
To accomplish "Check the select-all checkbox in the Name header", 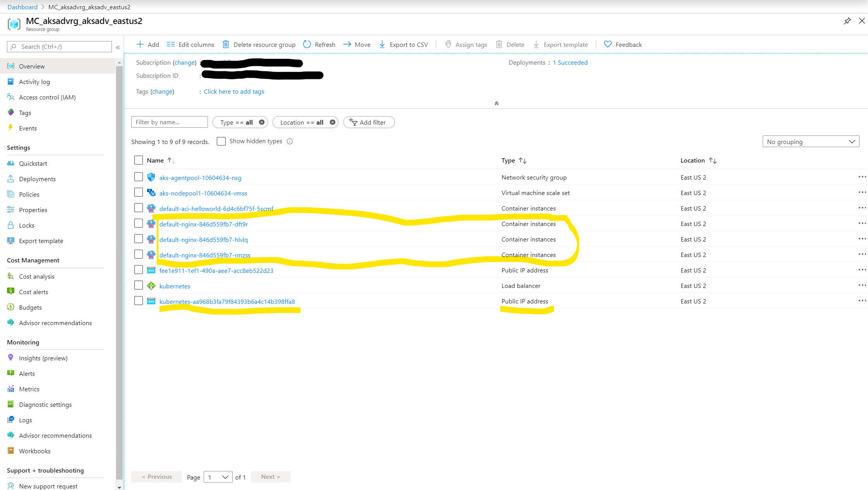I will pos(139,160).
